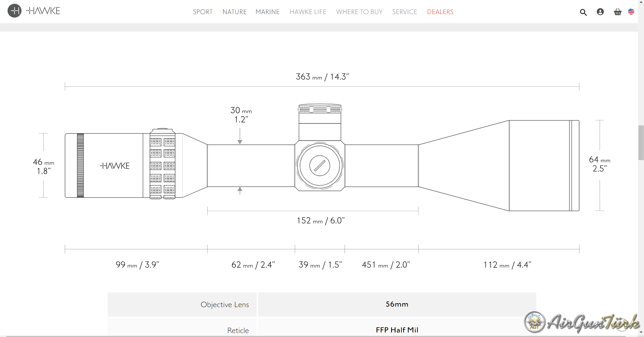This screenshot has height=337, width=644.
Task: Click the AirGunTürk round badge logo
Action: tap(534, 322)
